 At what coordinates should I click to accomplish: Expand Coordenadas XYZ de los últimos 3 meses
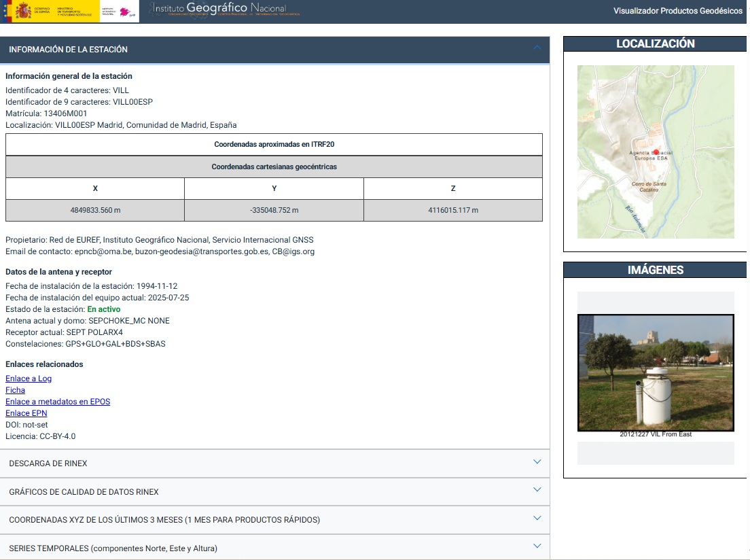pyautogui.click(x=274, y=520)
